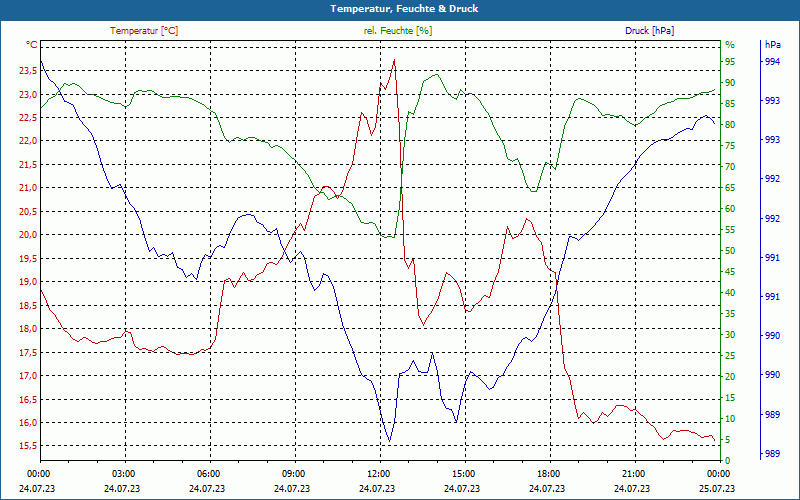The image size is (800, 500).
Task: Select the green 'rel. Feuchte [%]' legend label
Action: tap(398, 31)
